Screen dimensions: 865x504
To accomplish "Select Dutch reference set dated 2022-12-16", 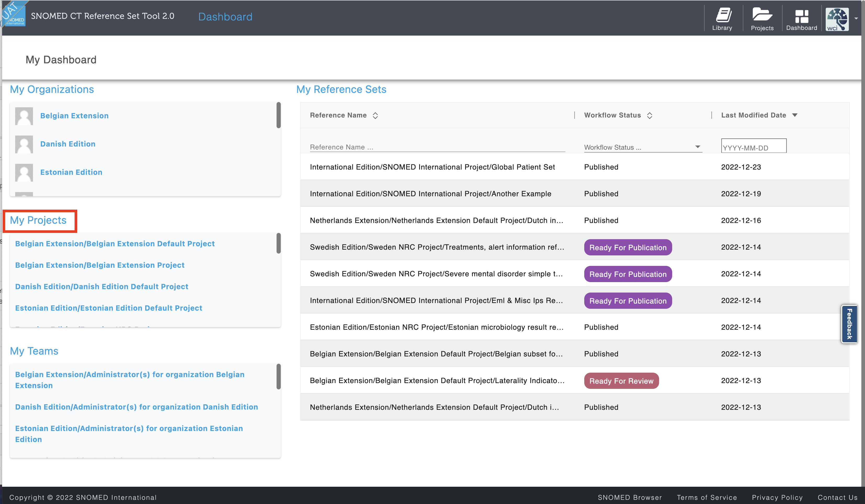I will (575, 220).
